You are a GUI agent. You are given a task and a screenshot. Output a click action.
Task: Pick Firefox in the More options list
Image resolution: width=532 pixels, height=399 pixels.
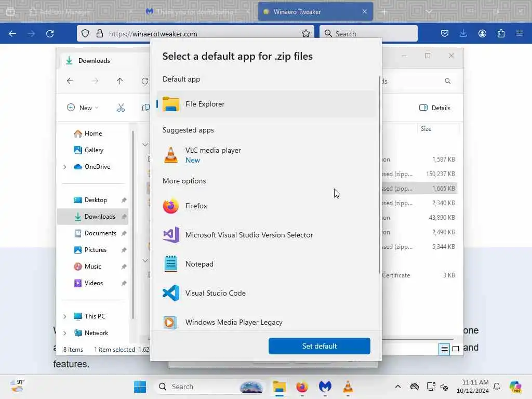pyautogui.click(x=266, y=206)
